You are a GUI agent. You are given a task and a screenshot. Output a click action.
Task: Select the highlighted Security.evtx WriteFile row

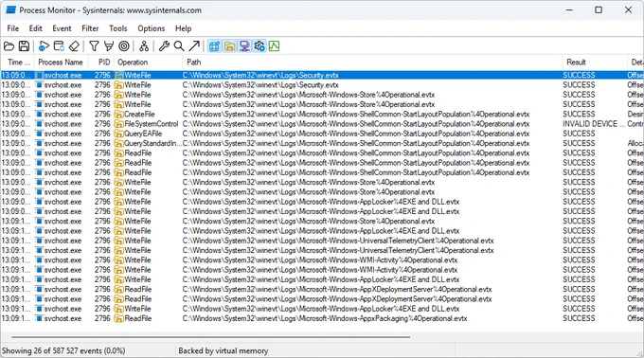322,75
